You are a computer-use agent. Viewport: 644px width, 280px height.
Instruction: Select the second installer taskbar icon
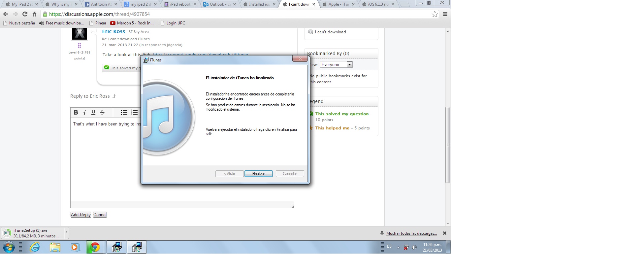pyautogui.click(x=137, y=247)
